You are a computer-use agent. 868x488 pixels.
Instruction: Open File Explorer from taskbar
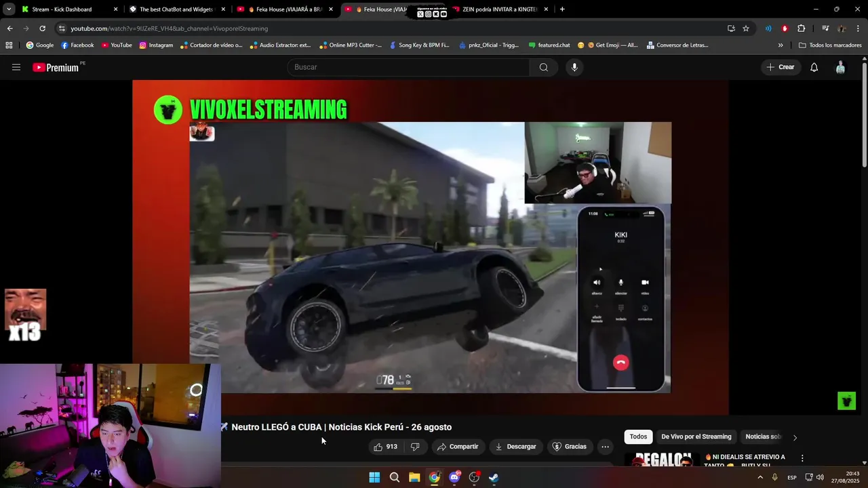(x=414, y=477)
